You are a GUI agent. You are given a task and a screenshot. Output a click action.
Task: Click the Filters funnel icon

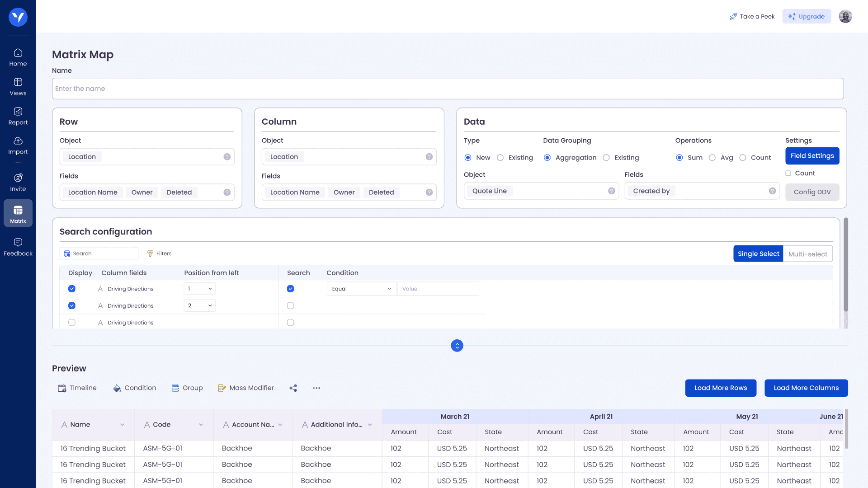pyautogui.click(x=150, y=254)
